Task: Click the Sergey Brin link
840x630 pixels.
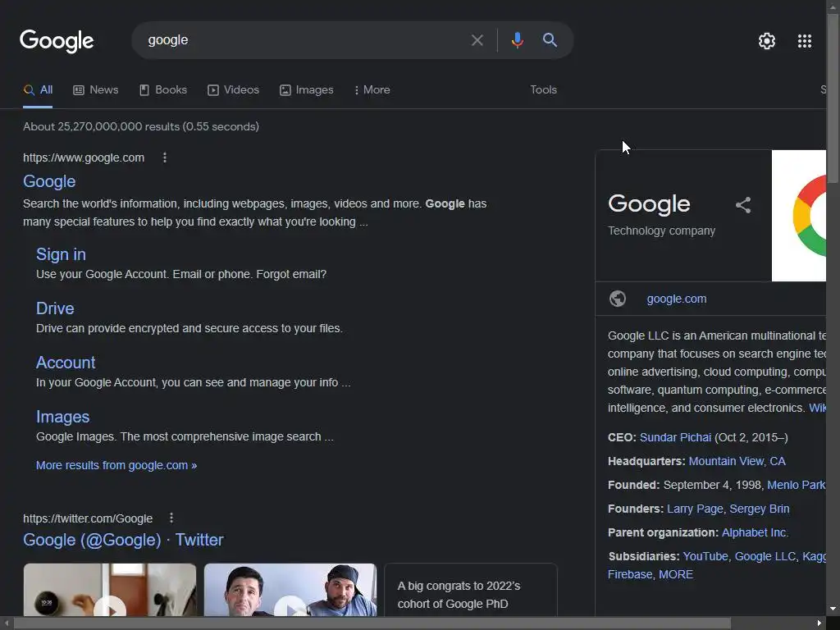Action: 759,509
